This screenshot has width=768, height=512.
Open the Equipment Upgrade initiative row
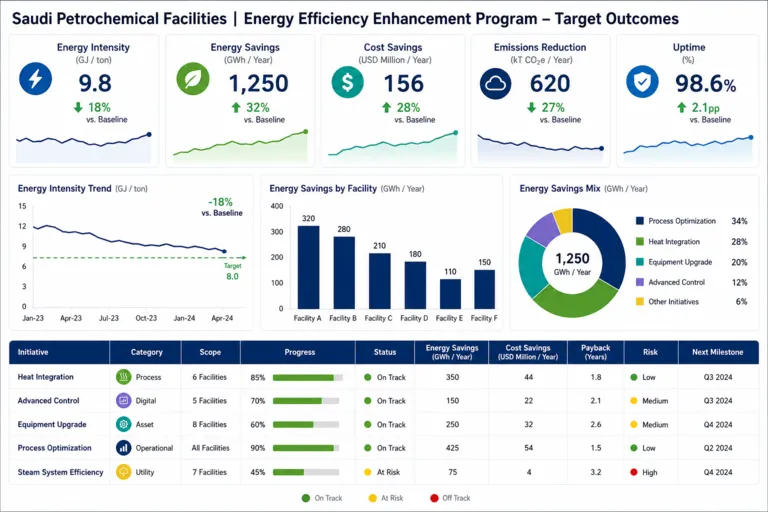click(384, 424)
